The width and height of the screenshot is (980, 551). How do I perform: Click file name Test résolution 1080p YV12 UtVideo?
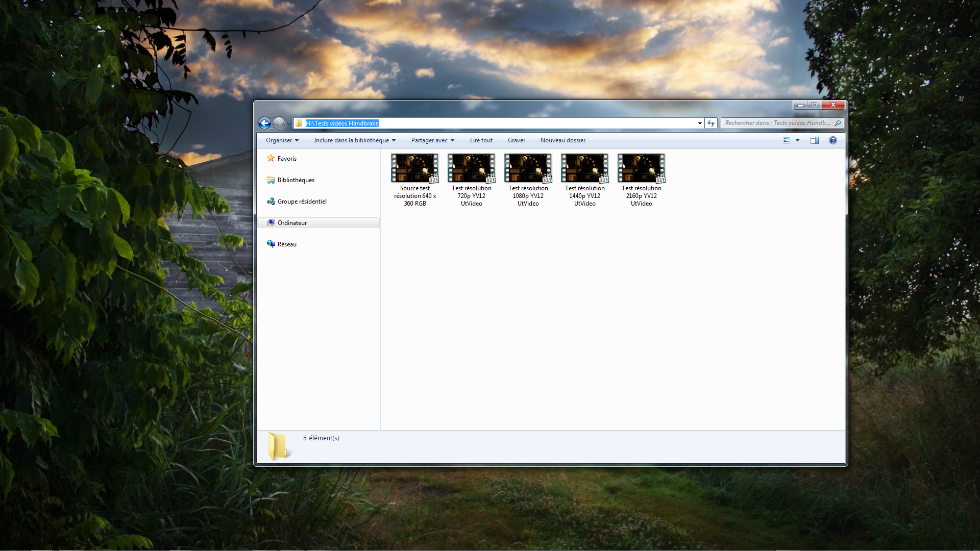528,196
